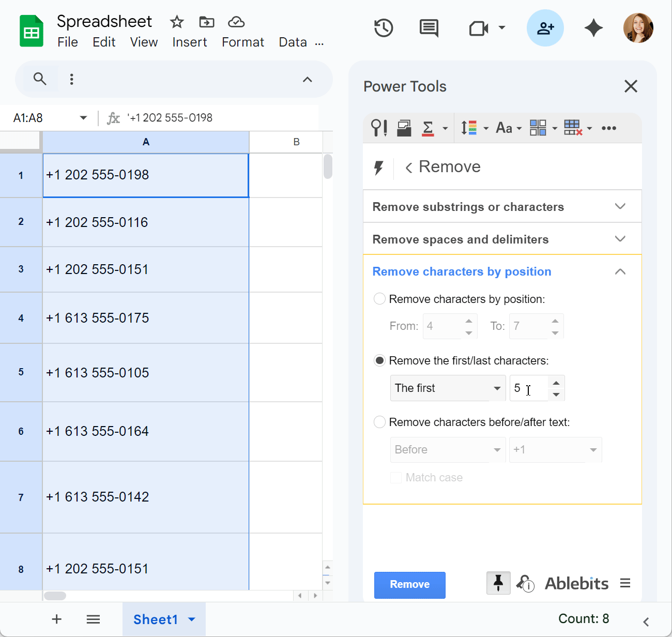
Task: Click the lightning bolt quick-access icon
Action: pos(379,166)
